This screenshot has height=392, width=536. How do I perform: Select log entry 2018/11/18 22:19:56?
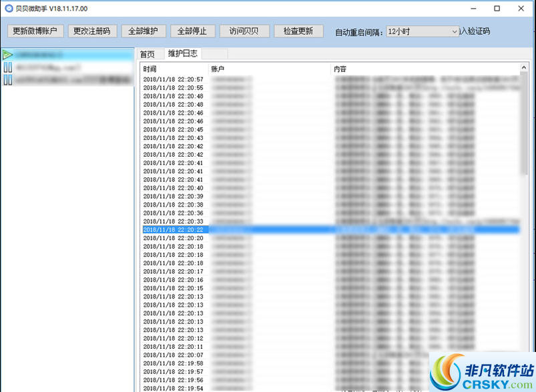pyautogui.click(x=330, y=380)
